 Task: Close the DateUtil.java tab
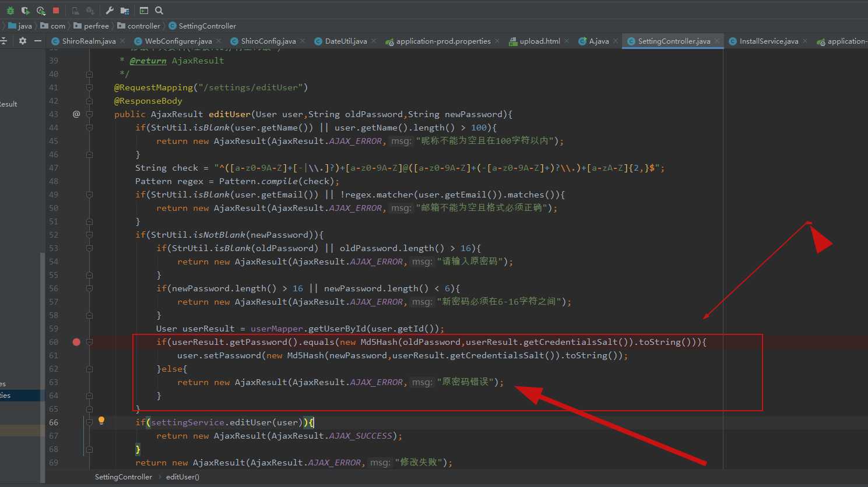(x=374, y=41)
